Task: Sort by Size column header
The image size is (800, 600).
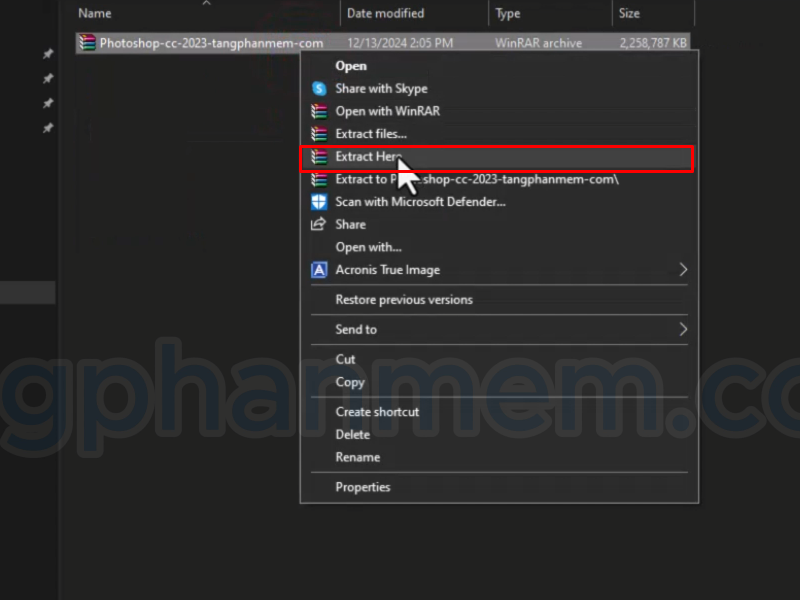Action: 629,14
